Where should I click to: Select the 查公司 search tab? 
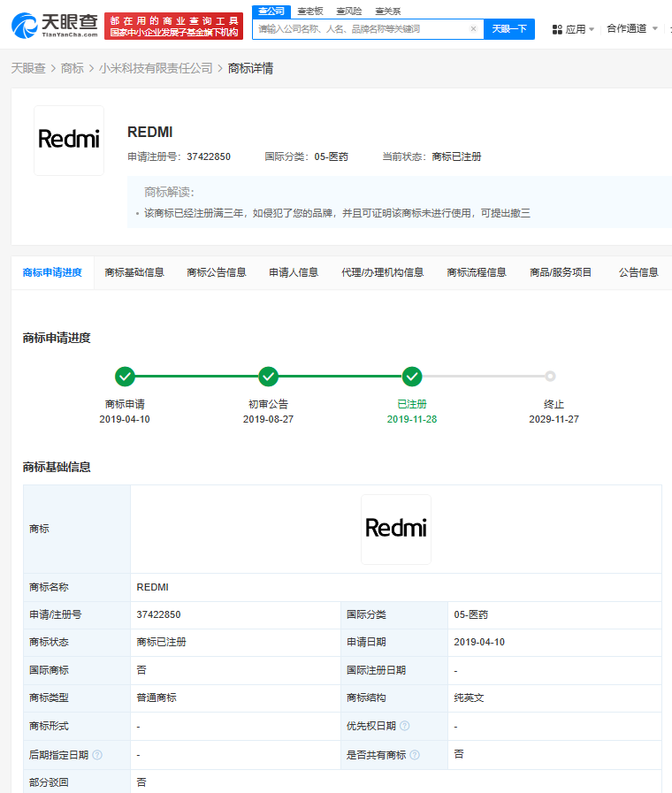271,11
